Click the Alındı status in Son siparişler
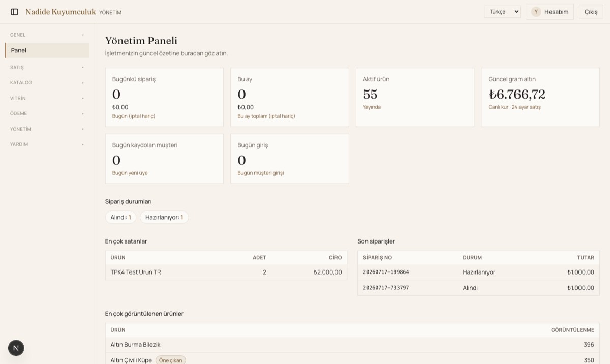Image resolution: width=610 pixels, height=364 pixels. pyautogui.click(x=470, y=288)
